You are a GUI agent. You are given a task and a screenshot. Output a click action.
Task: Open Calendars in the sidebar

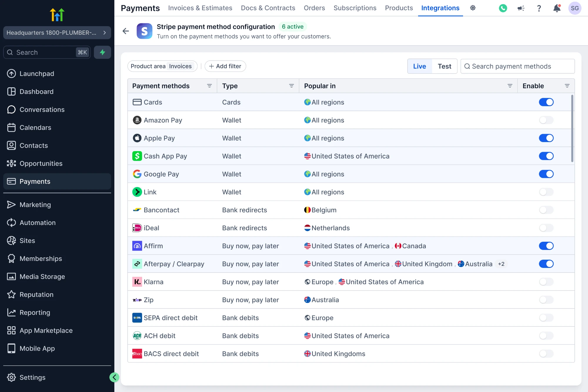(57, 127)
